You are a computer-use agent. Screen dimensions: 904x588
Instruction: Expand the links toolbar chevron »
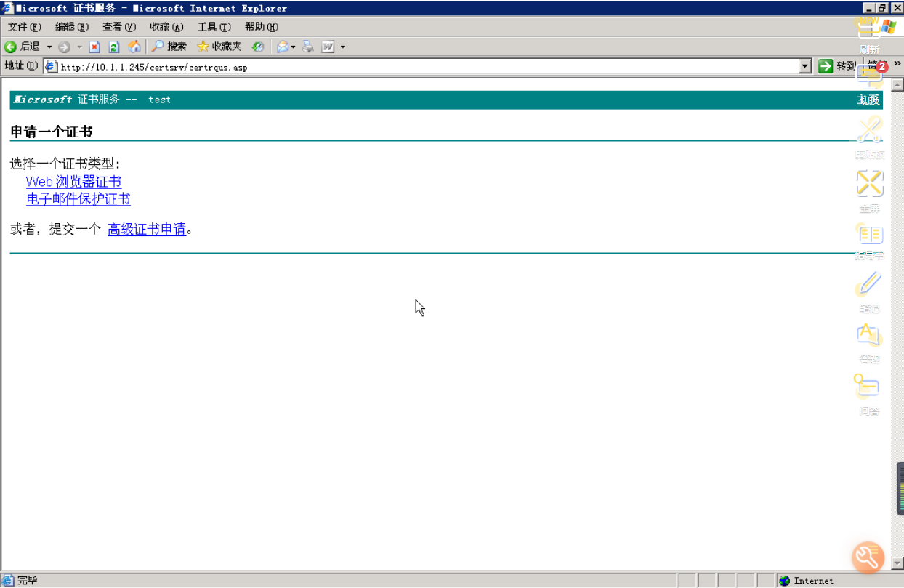[897, 64]
